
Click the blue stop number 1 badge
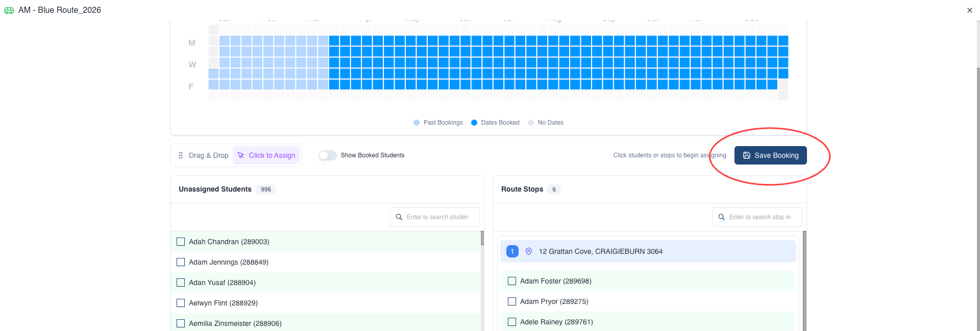(512, 251)
